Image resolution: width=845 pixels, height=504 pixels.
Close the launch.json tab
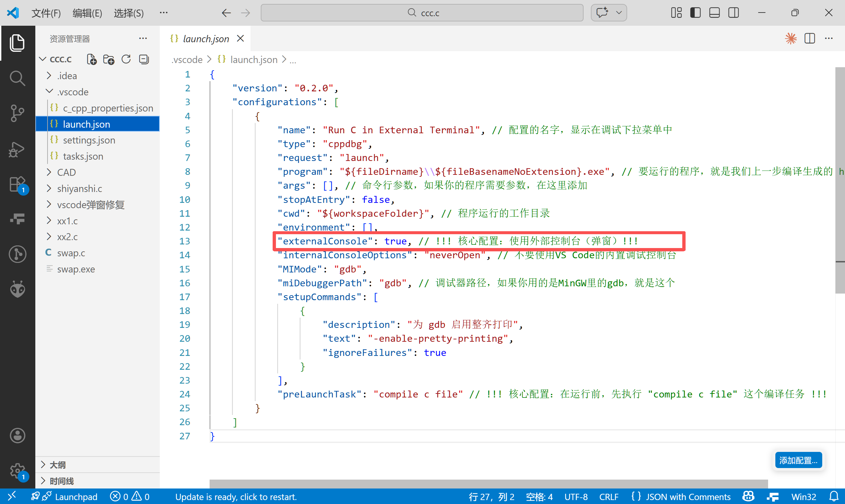[x=240, y=38]
